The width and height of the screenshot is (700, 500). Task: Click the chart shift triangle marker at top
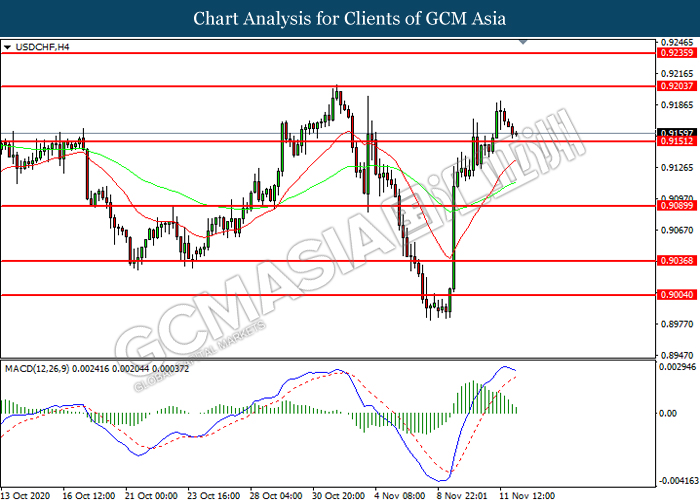523,42
